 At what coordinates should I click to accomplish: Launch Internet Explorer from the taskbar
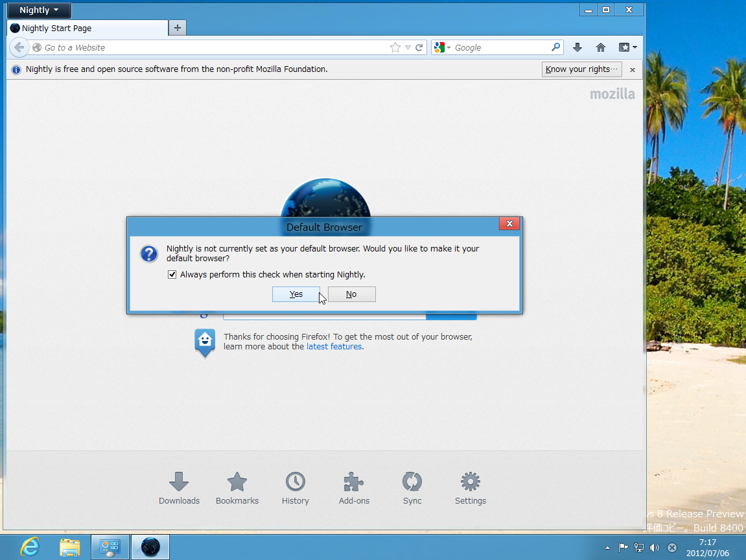(30, 547)
